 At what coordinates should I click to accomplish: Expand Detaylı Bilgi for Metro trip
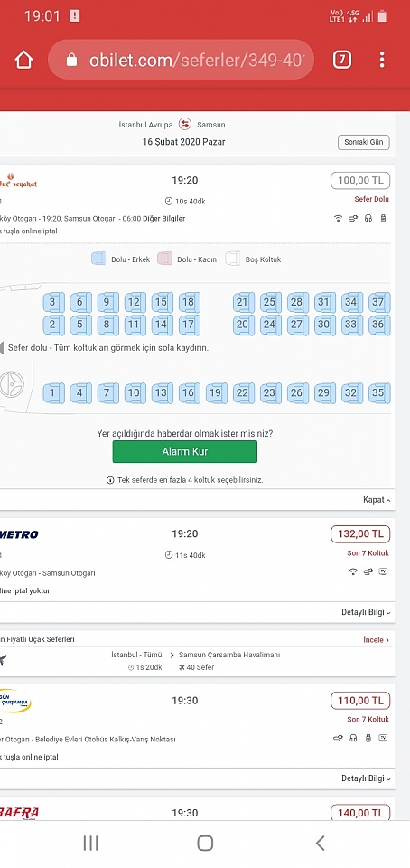click(366, 612)
